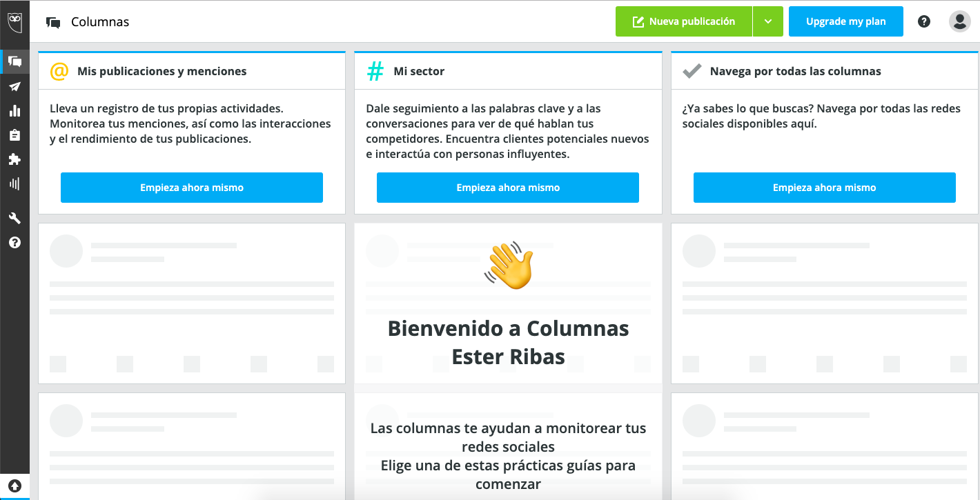Expand the Nueva publicación dropdown chevron

(768, 21)
